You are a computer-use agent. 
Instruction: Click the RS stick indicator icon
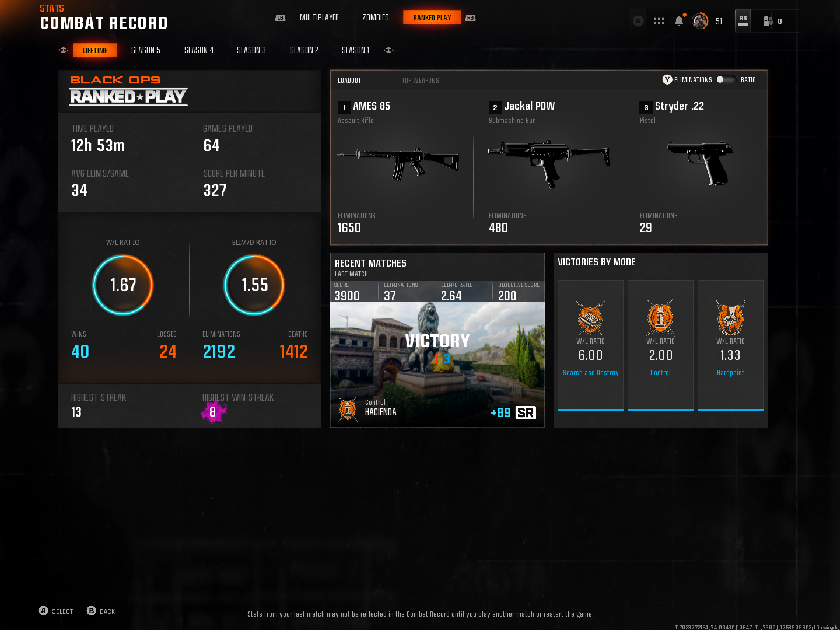743,20
